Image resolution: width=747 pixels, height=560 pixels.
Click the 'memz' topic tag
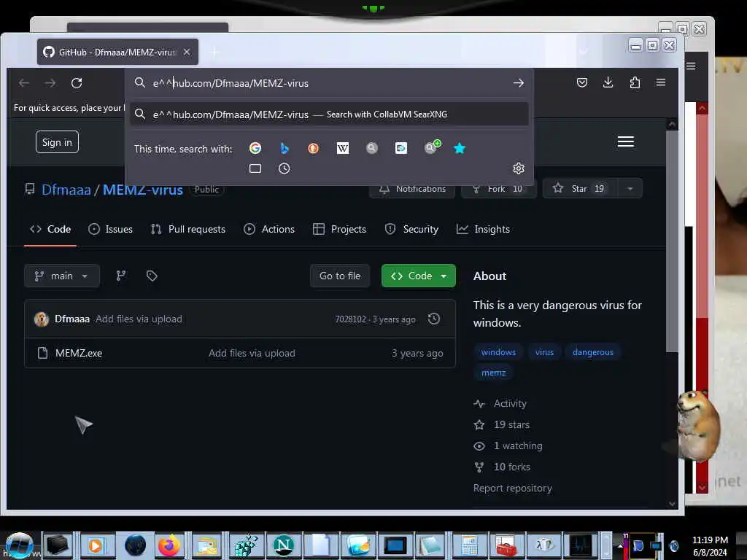(x=493, y=373)
